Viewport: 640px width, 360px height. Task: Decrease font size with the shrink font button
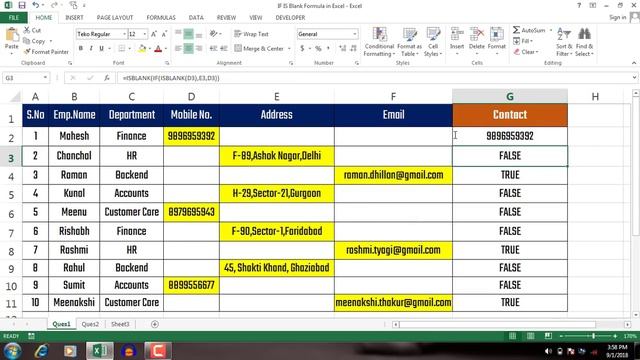(x=164, y=34)
